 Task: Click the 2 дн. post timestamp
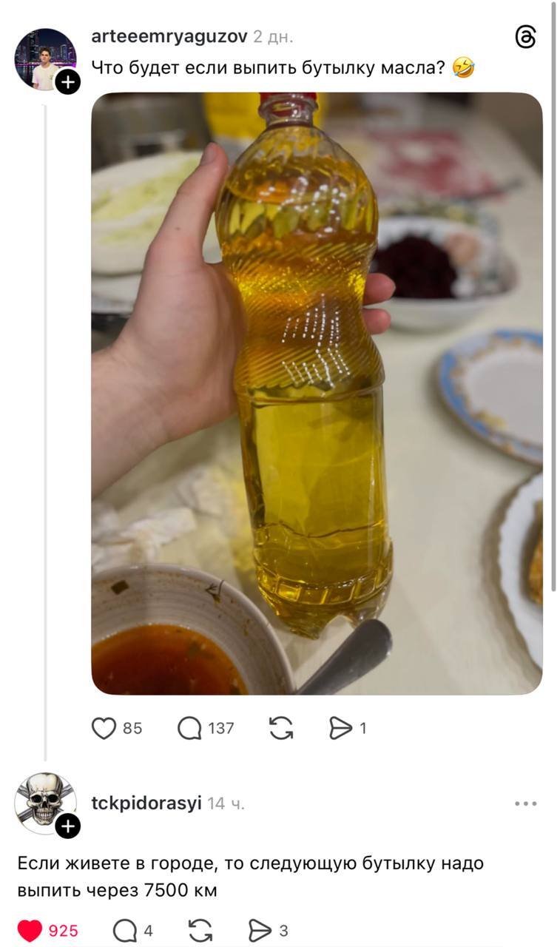pos(273,36)
